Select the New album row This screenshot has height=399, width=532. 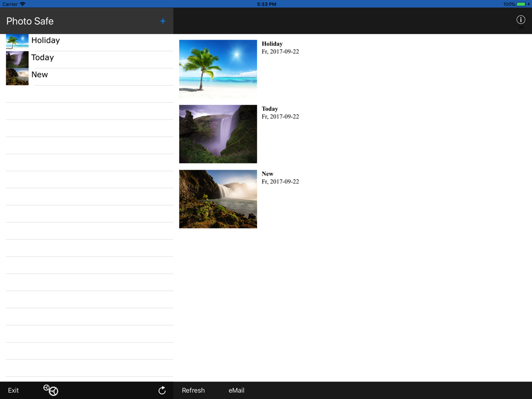click(x=89, y=77)
